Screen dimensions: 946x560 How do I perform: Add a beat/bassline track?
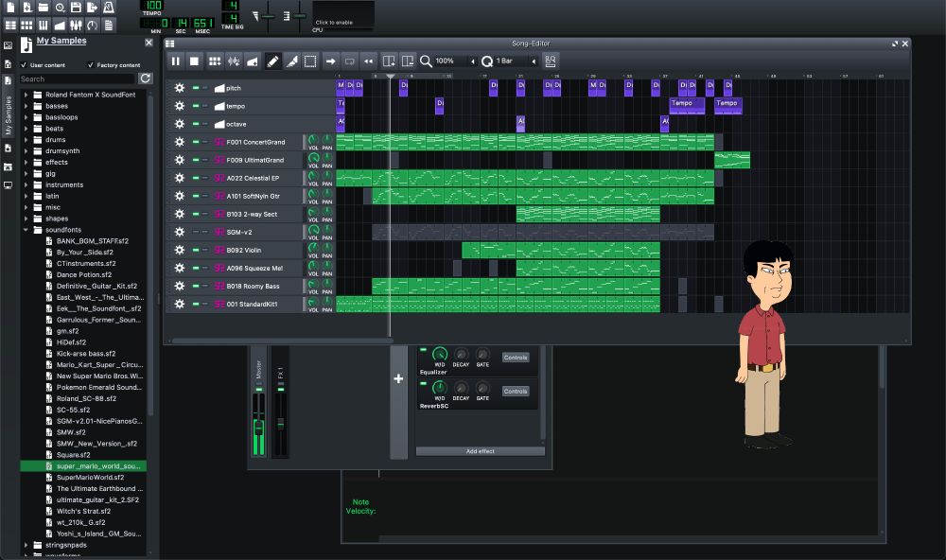(215, 61)
